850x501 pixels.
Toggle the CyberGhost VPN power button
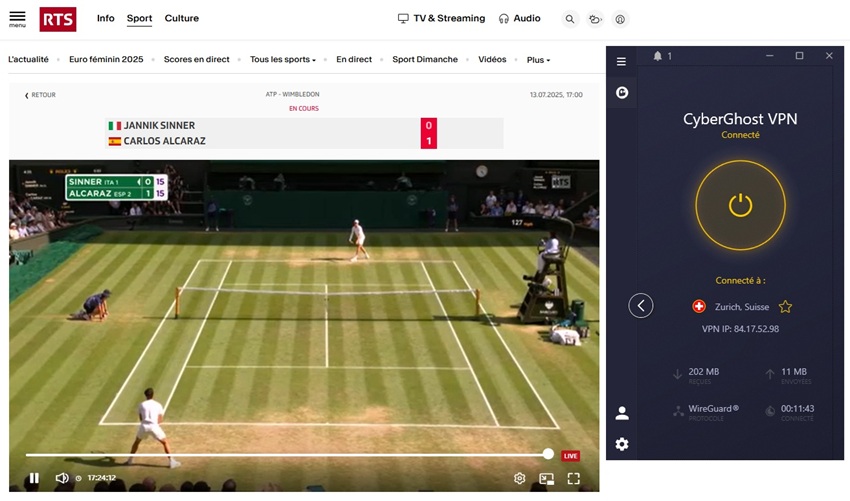coord(740,205)
